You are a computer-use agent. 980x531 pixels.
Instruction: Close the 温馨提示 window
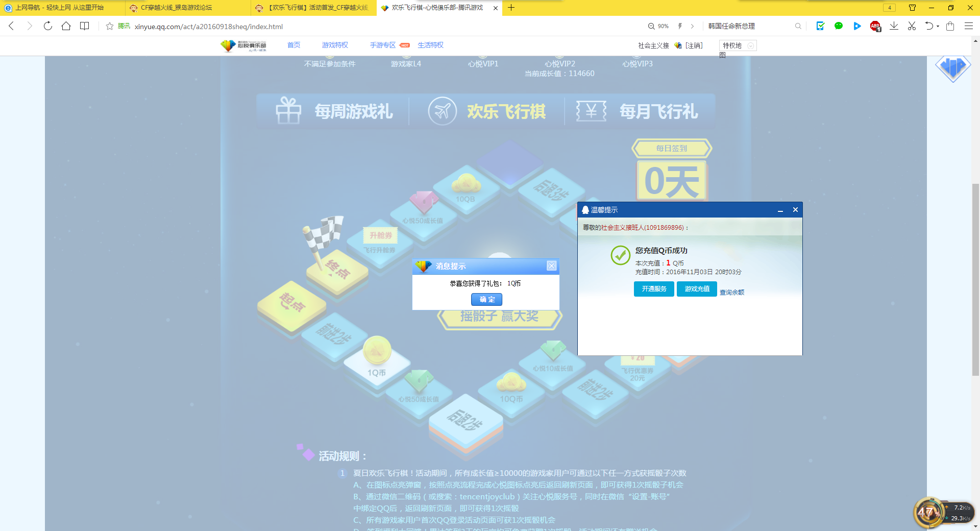795,210
